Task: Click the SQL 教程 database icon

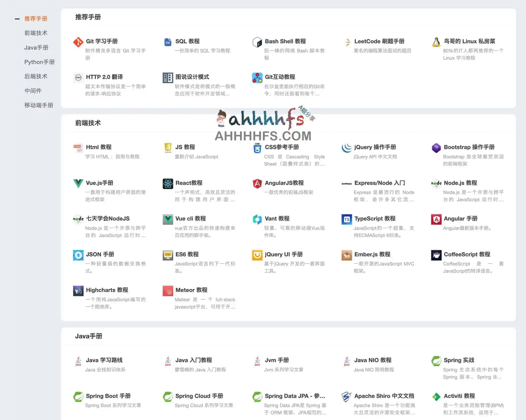Action: pyautogui.click(x=168, y=42)
